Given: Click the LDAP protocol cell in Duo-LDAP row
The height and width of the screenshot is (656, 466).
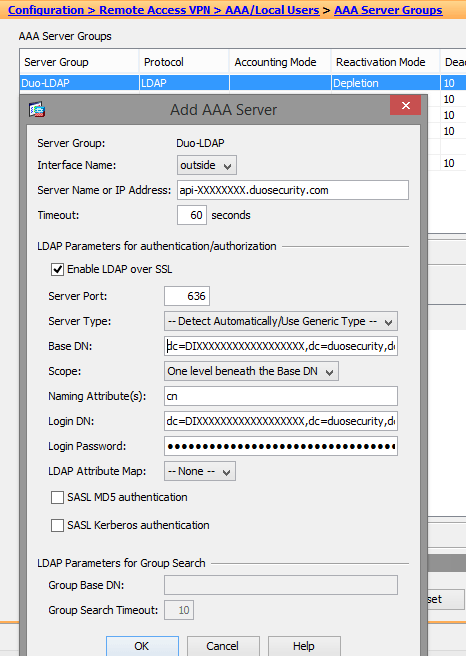Looking at the screenshot, I should (x=184, y=83).
